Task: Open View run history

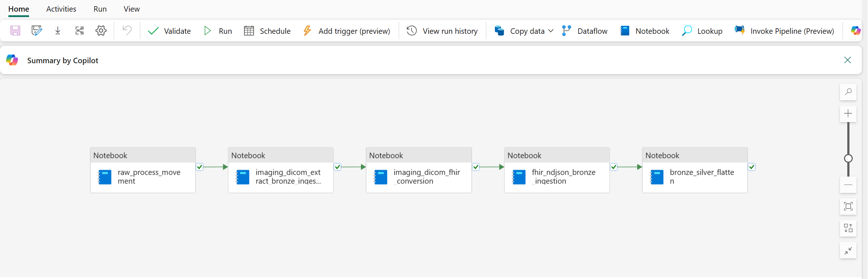Action: click(x=442, y=31)
